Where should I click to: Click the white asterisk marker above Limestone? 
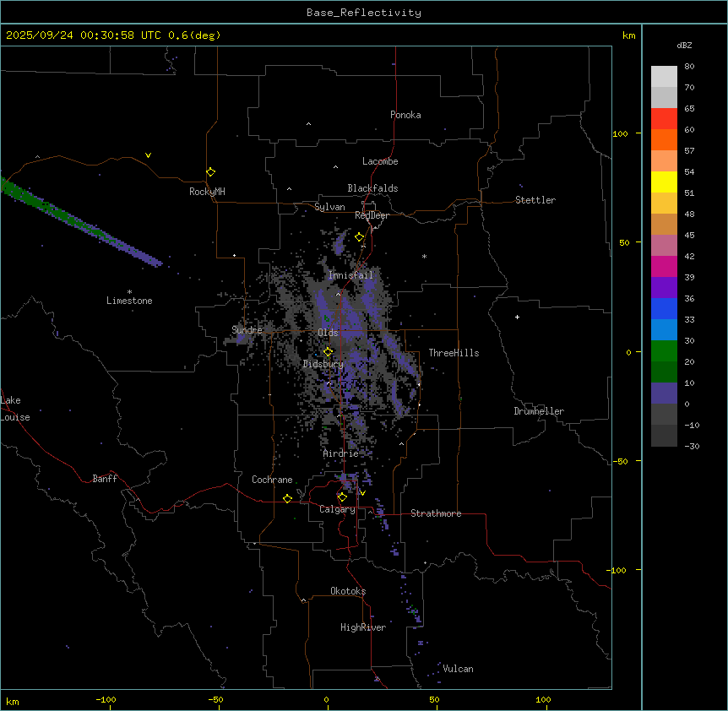click(129, 291)
